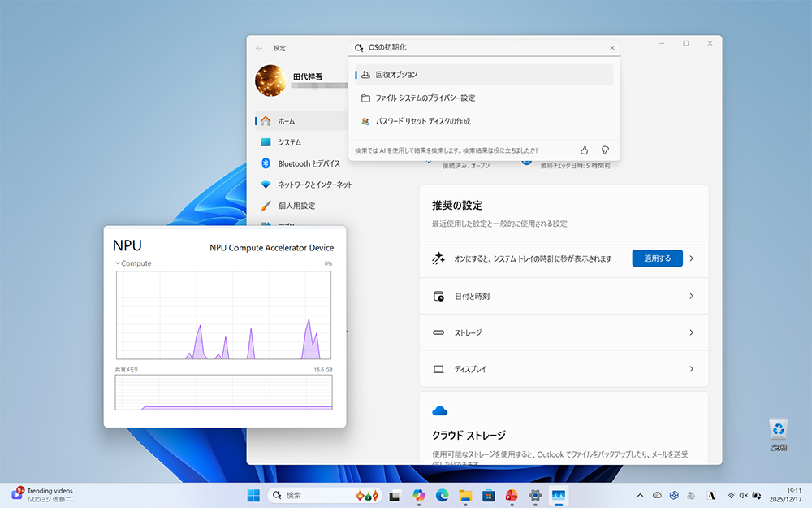Open the Windows Start menu
The height and width of the screenshot is (508, 812).
[253, 496]
